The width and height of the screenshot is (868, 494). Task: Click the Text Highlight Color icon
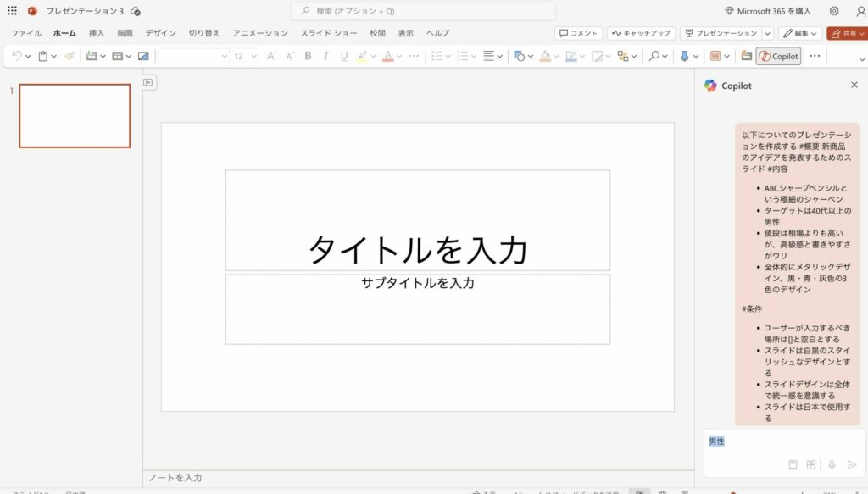coord(363,56)
